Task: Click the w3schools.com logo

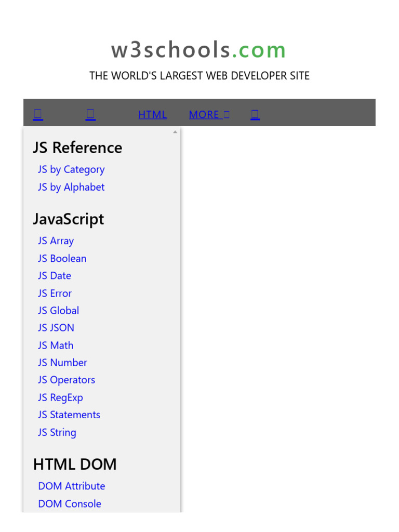Action: (x=199, y=50)
